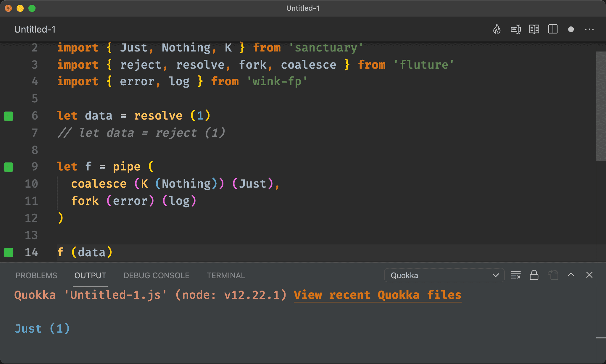
Task: Click the green coverage indicator on line 6
Action: pos(9,116)
